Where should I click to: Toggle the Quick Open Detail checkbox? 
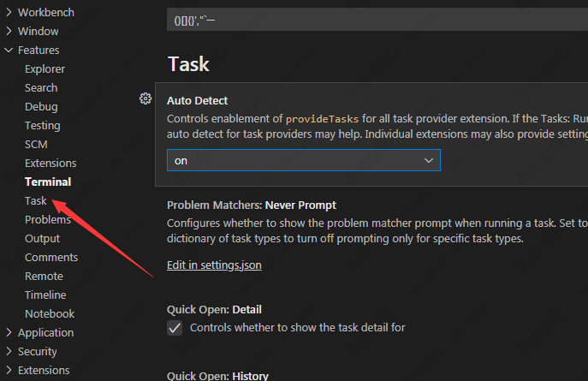(x=175, y=328)
